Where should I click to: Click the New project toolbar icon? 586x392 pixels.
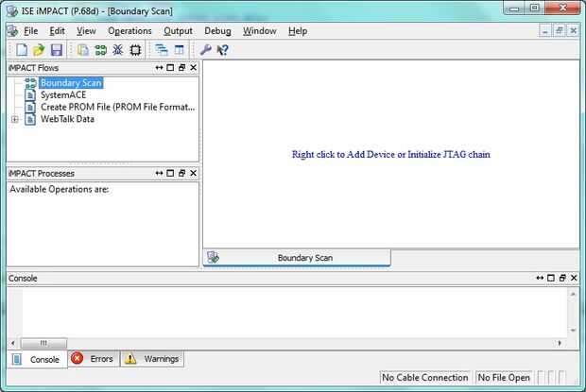(22, 50)
